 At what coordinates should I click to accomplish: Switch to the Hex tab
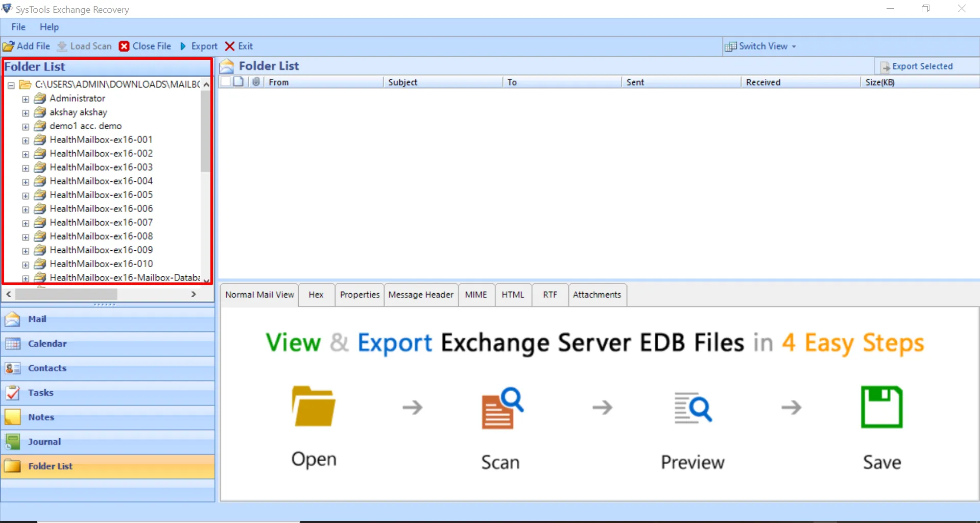(316, 295)
